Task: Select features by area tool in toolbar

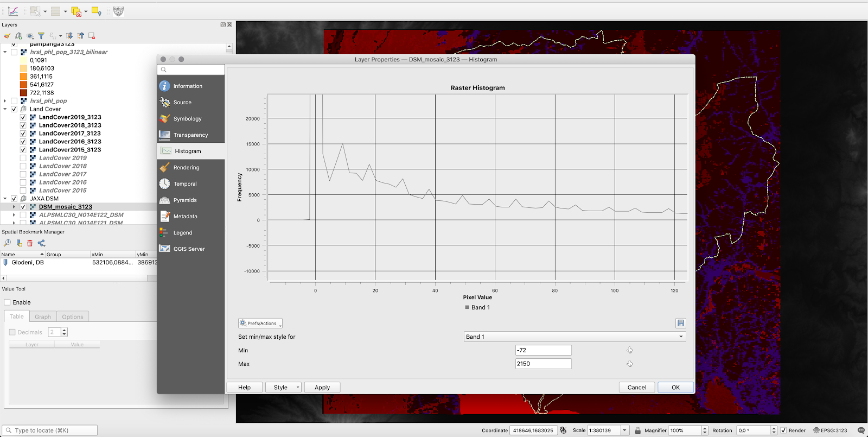Action: 36,11
